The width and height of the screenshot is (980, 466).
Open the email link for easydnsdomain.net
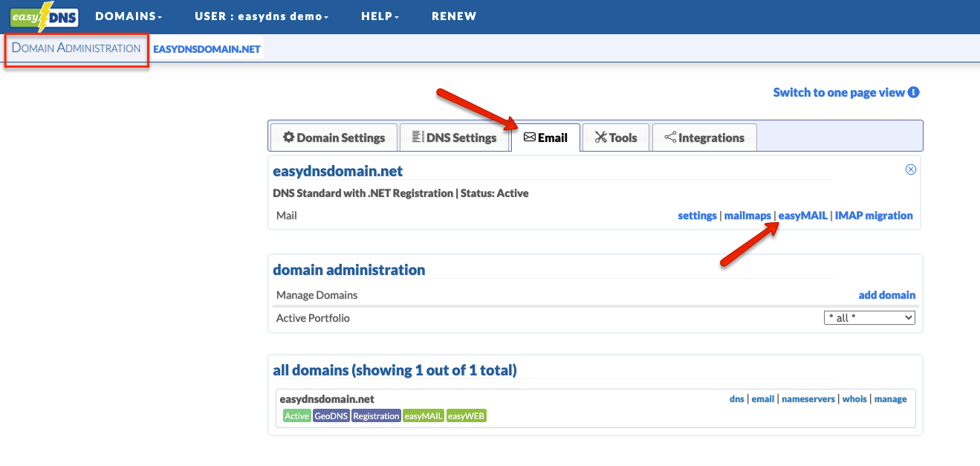[763, 399]
